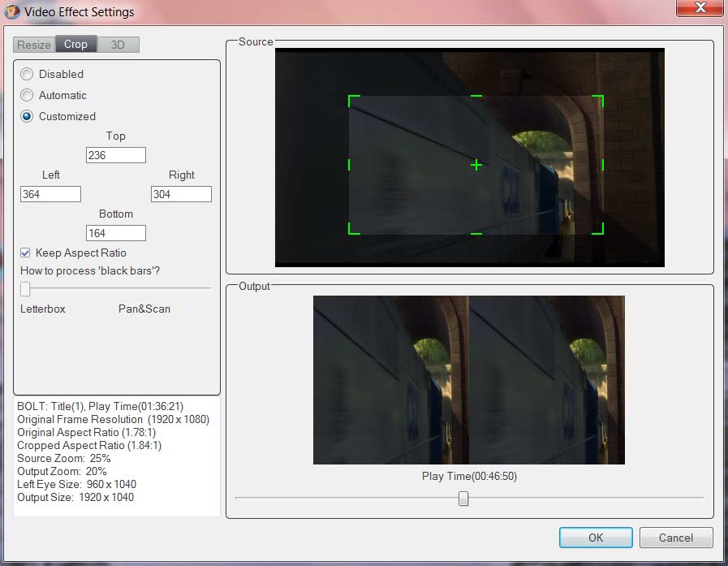Screen dimensions: 728x566
Task: Click the 'Output Size: 1920 x 1040' line
Action: pyautogui.click(x=75, y=498)
